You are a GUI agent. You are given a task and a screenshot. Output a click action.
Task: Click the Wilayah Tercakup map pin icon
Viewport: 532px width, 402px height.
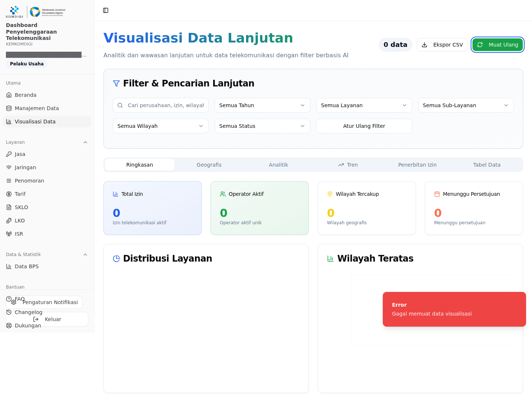click(330, 194)
